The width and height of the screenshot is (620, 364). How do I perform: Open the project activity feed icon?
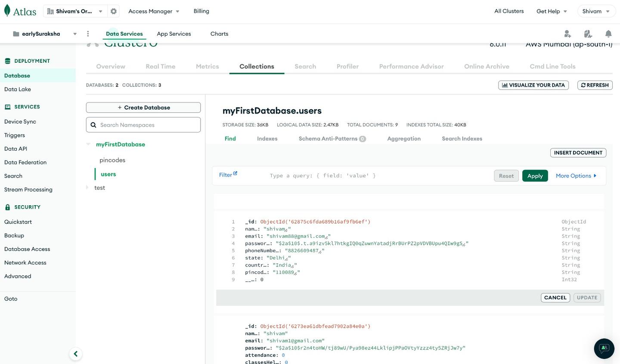pyautogui.click(x=588, y=34)
